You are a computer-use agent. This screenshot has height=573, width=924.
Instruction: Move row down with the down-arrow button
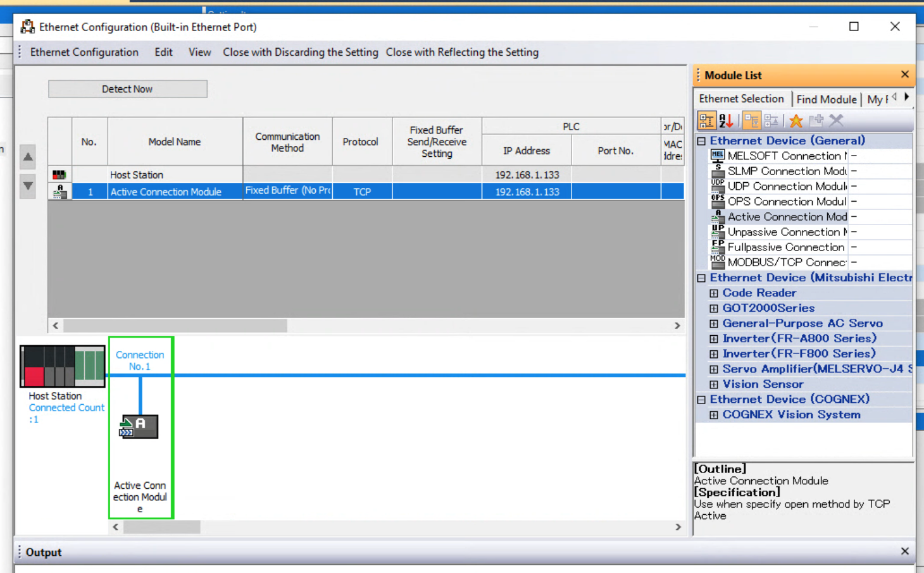(28, 186)
